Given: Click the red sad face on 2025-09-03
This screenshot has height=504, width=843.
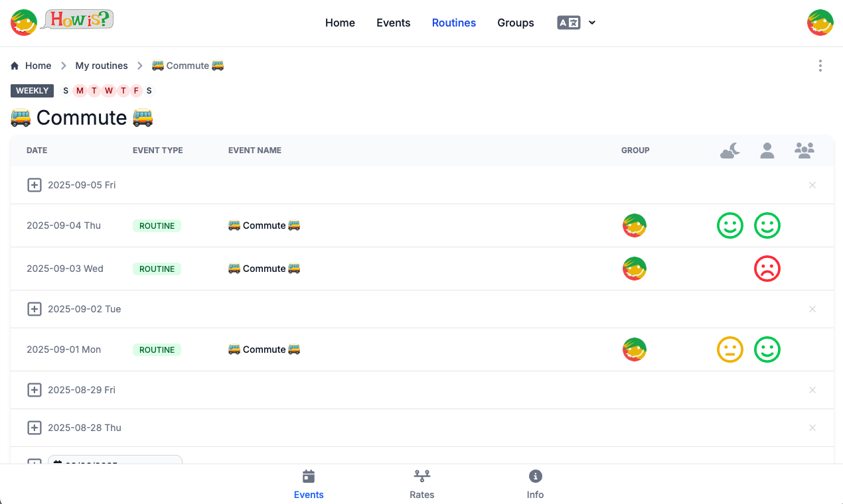Looking at the screenshot, I should tap(767, 269).
